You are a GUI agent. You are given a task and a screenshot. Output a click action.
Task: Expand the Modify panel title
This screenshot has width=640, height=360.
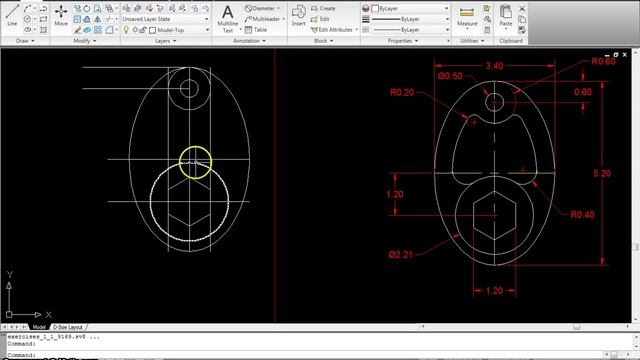84,41
